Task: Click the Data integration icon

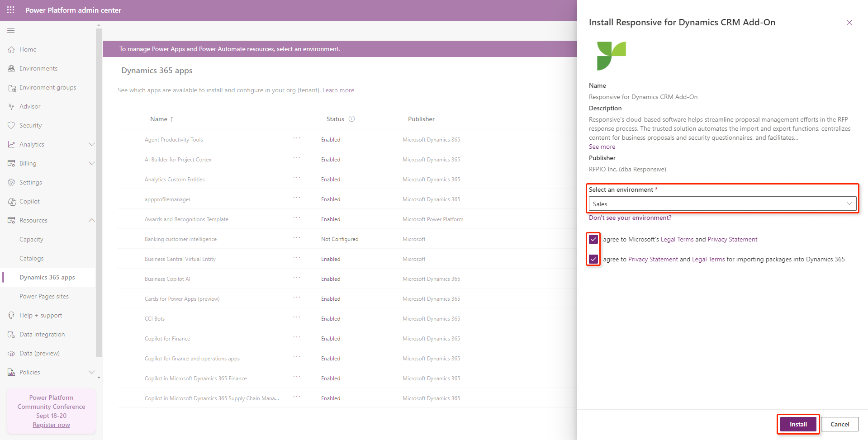Action: coord(11,334)
